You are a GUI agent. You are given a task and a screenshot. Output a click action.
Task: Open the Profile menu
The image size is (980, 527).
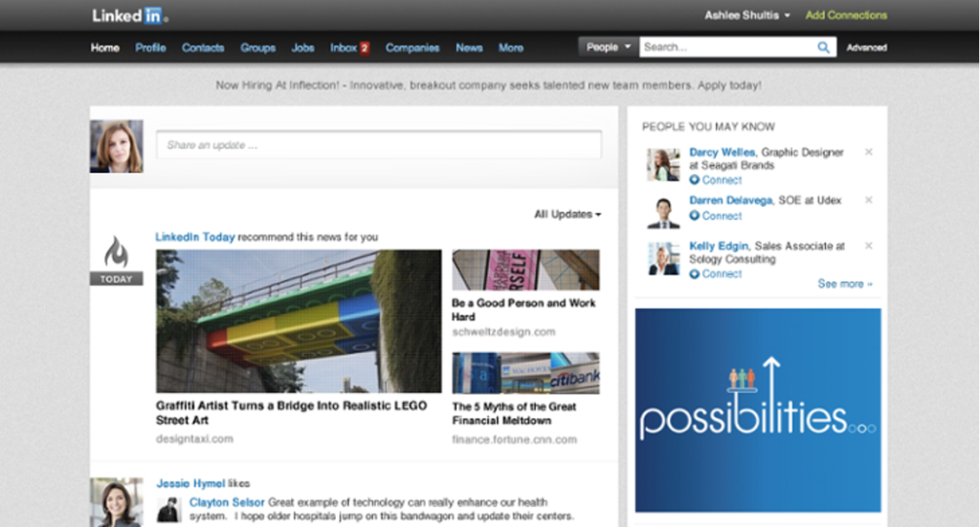point(150,48)
